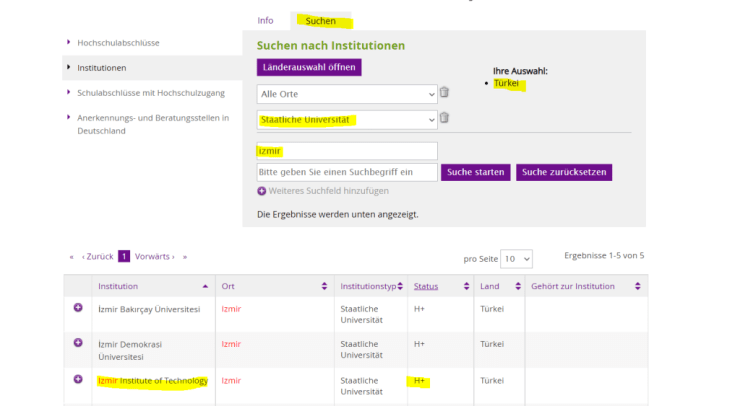Click 'Länderauswahl öffnen' button
This screenshot has width=740, height=406.
[308, 67]
